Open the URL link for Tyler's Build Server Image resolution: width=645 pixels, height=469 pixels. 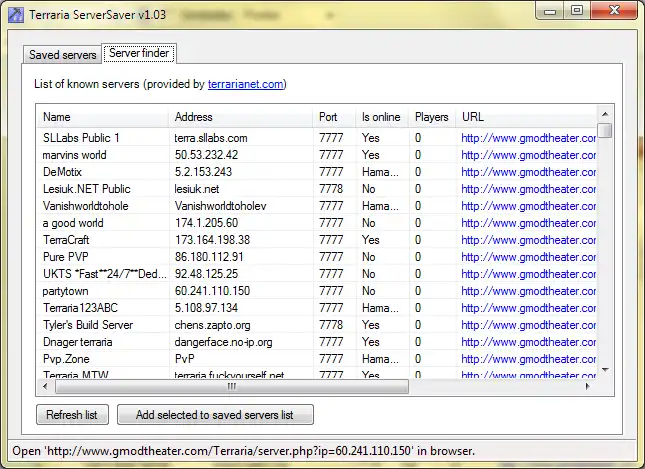[x=529, y=325]
